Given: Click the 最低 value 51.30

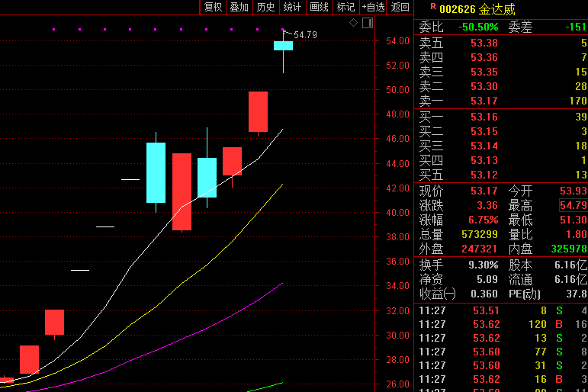Looking at the screenshot, I should (x=573, y=220).
